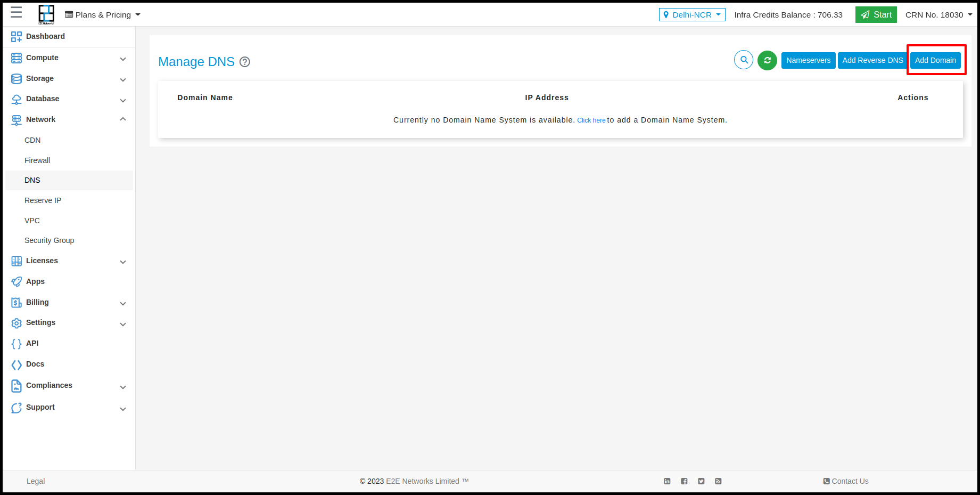Collapse the Network section chevron

point(123,119)
